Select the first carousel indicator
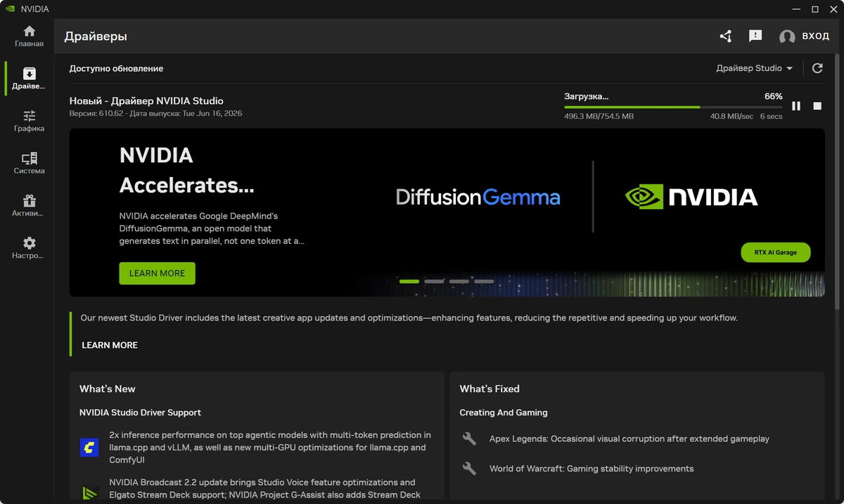Screen dimensions: 844x504 [409, 281]
